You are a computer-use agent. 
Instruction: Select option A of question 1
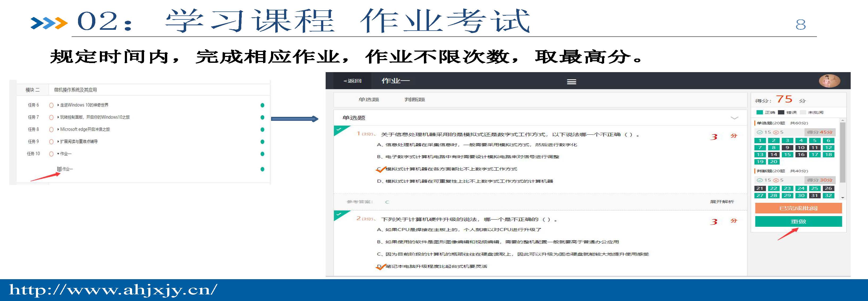[477, 145]
